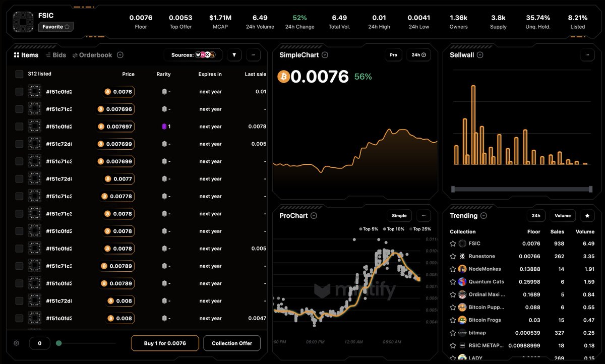Open the Items panel more options menu

point(253,55)
